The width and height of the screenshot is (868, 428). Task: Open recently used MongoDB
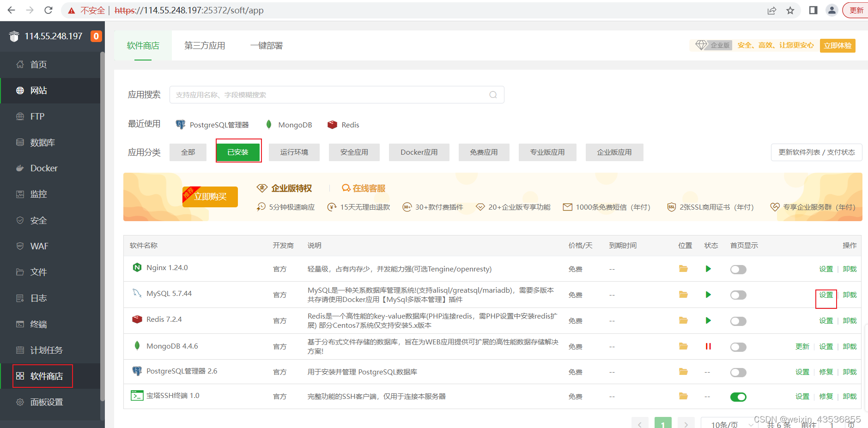(289, 125)
